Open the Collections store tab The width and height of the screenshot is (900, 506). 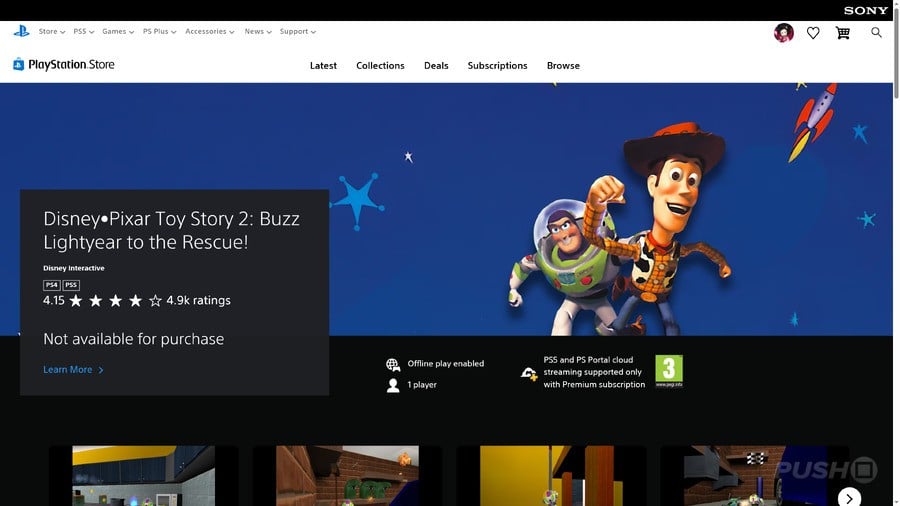coord(380,65)
